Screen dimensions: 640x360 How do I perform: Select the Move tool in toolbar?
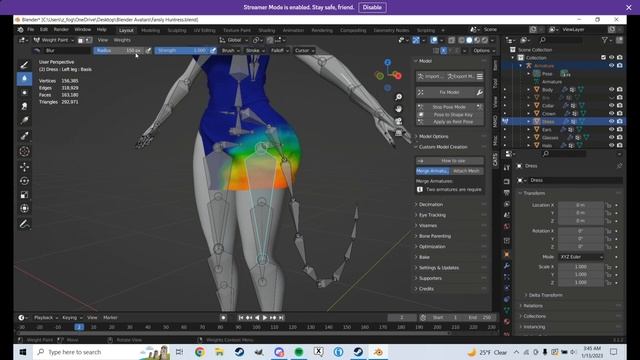pos(24,167)
